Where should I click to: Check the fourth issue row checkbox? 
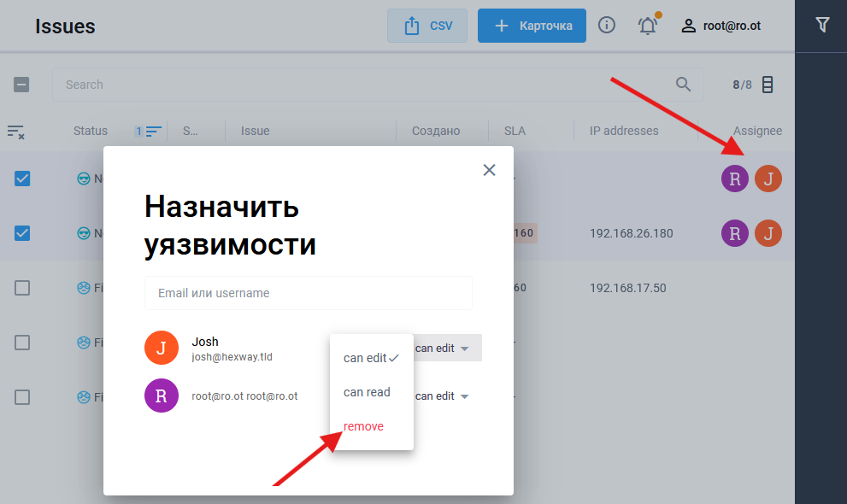(x=22, y=343)
